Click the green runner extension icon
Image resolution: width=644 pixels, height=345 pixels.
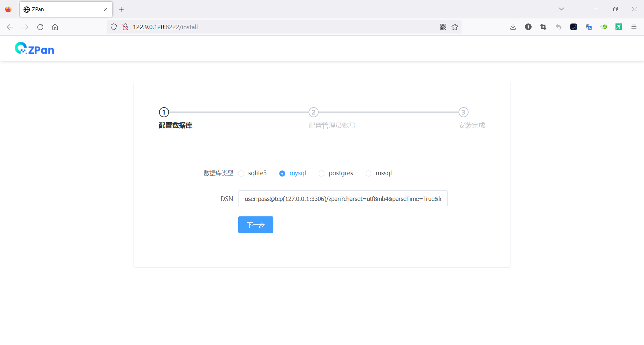tap(619, 27)
